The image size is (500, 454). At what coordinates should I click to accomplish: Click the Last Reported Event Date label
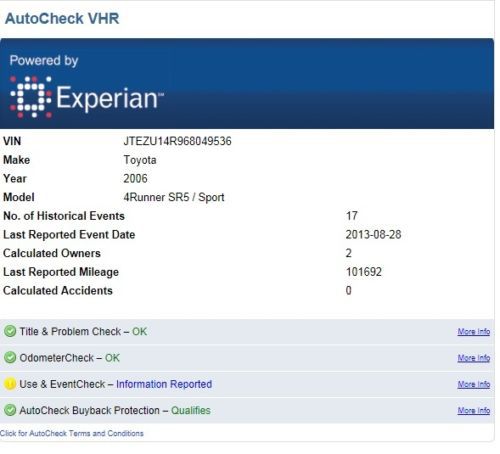69,235
